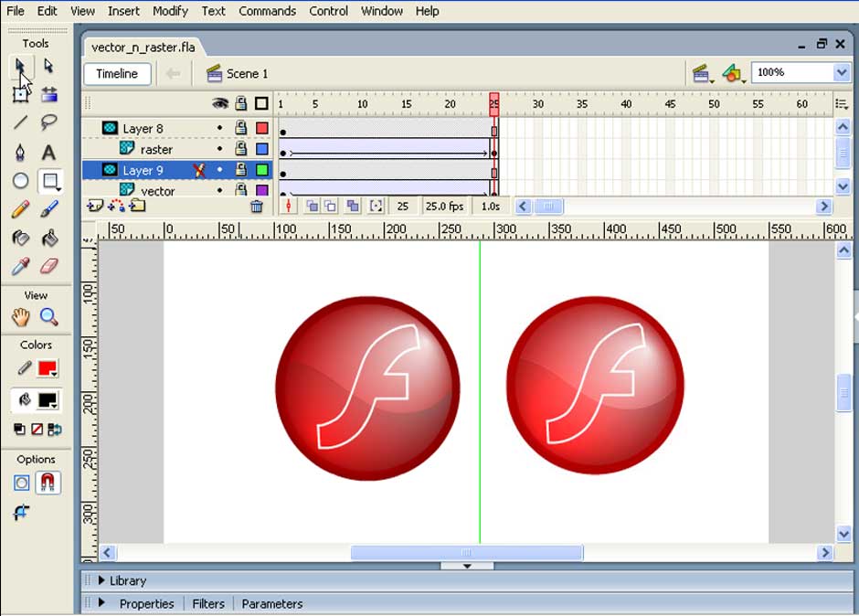Click the back arrow in the edit bar

[173, 73]
